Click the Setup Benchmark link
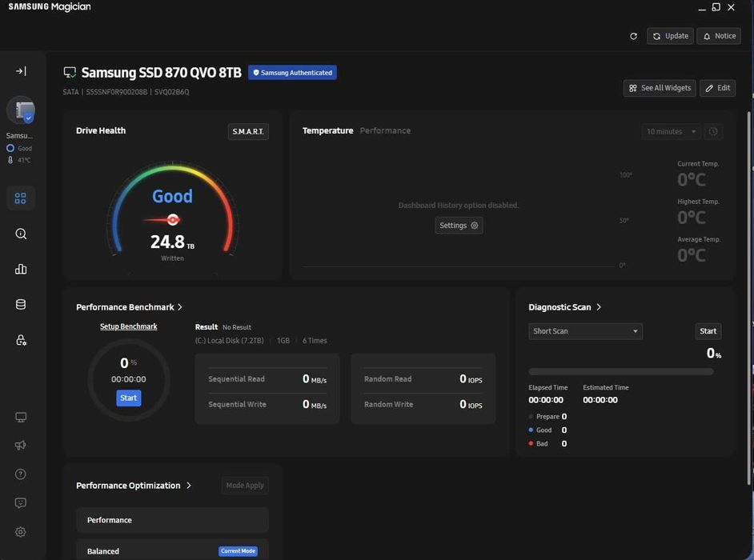The height and width of the screenshot is (560, 754). 128,326
